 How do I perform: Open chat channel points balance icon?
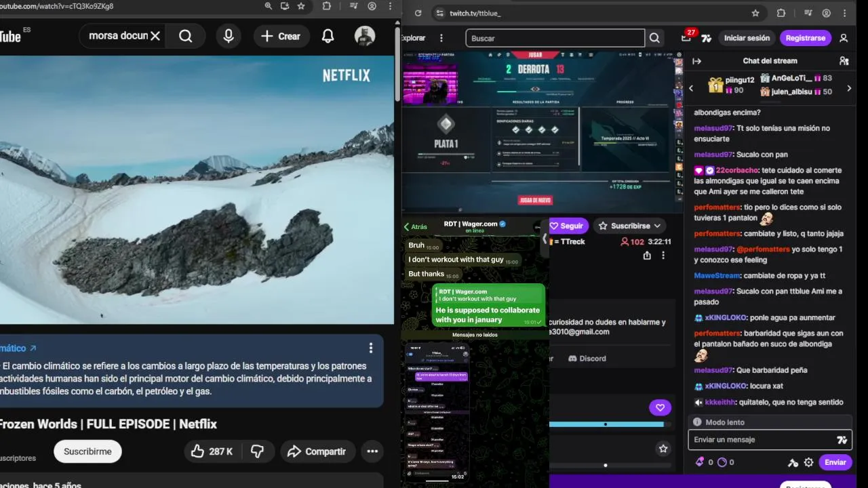point(722,462)
